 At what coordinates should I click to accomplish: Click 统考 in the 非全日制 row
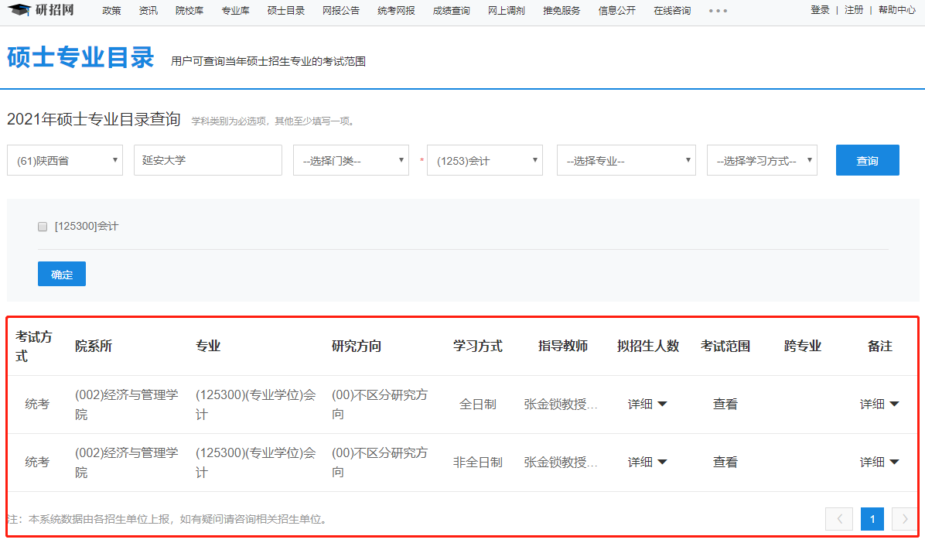pyautogui.click(x=36, y=462)
